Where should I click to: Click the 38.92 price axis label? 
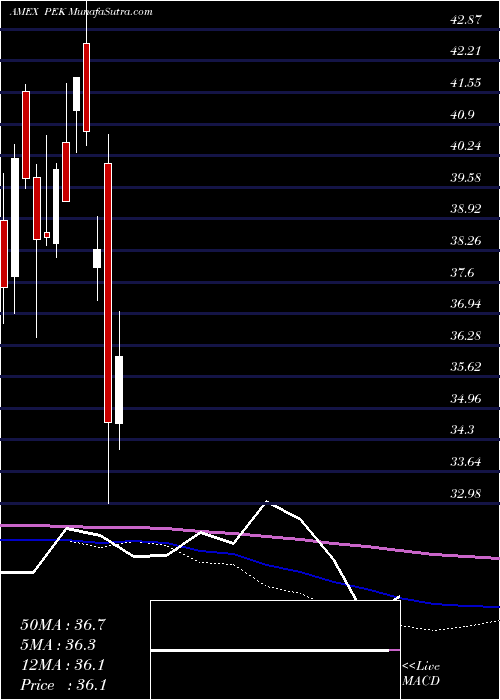click(x=466, y=209)
